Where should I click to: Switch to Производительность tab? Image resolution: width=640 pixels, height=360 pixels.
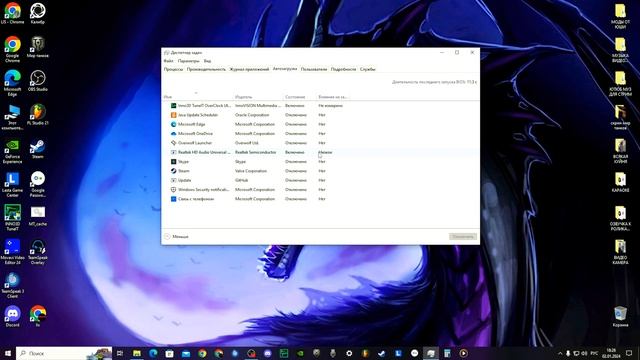point(206,69)
